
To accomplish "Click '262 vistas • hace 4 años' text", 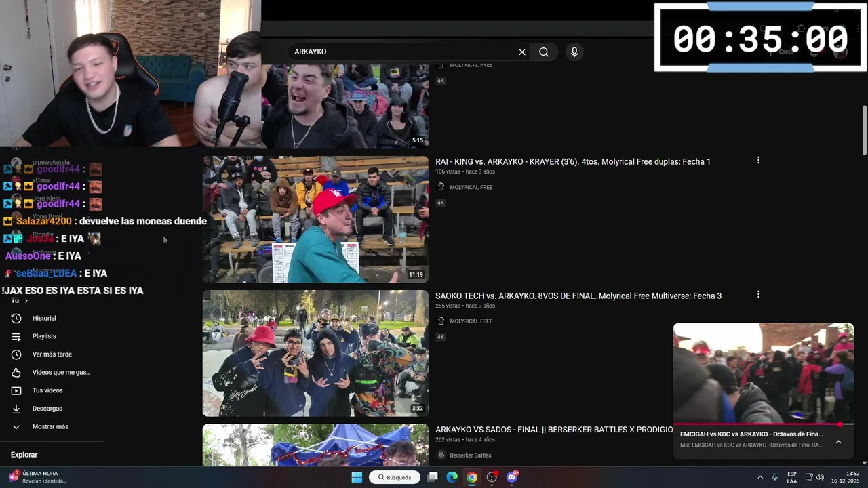I will pos(465,440).
